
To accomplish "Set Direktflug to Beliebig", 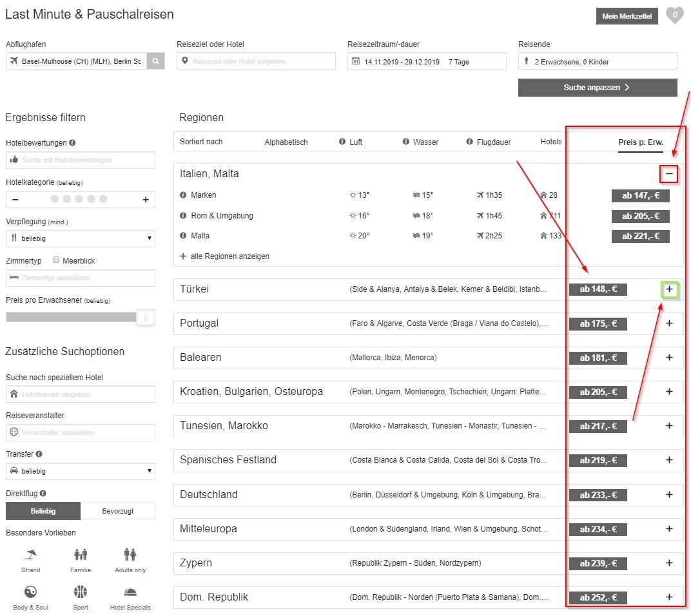I will [43, 511].
